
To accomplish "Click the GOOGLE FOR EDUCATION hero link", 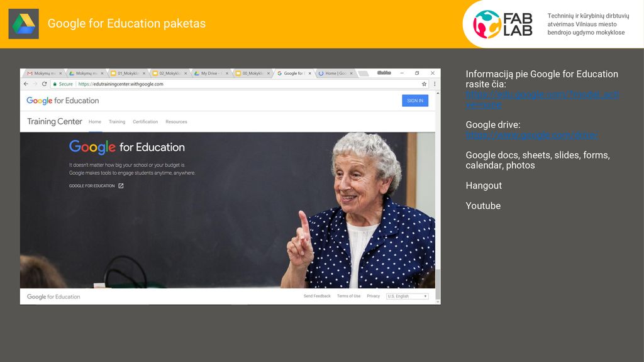I will coord(92,186).
